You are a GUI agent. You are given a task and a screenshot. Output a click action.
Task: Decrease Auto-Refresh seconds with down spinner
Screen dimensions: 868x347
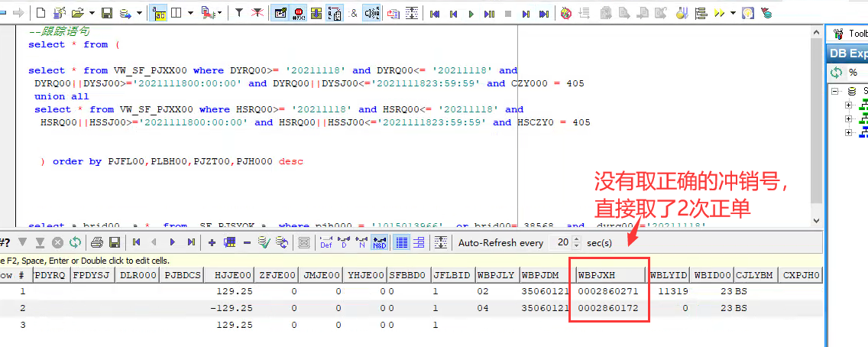[576, 245]
